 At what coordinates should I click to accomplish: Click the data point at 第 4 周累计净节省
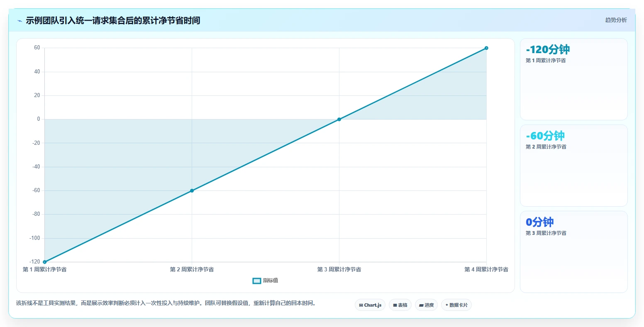click(486, 48)
